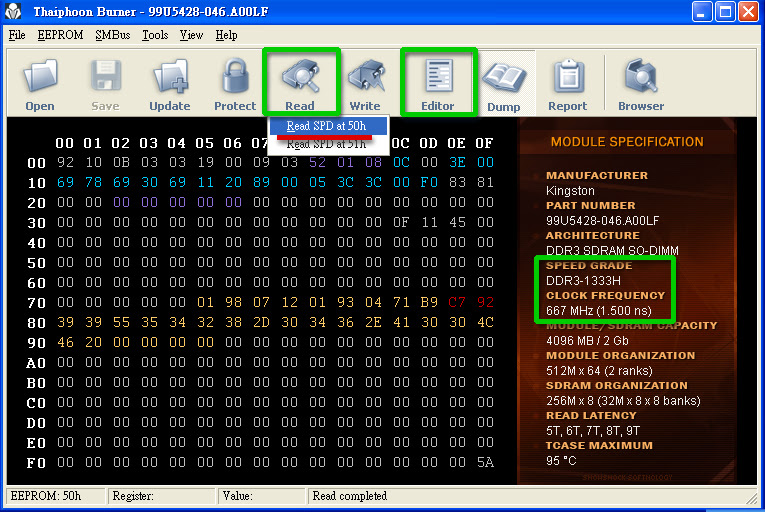Open the File menu
765x512 pixels.
[17, 35]
